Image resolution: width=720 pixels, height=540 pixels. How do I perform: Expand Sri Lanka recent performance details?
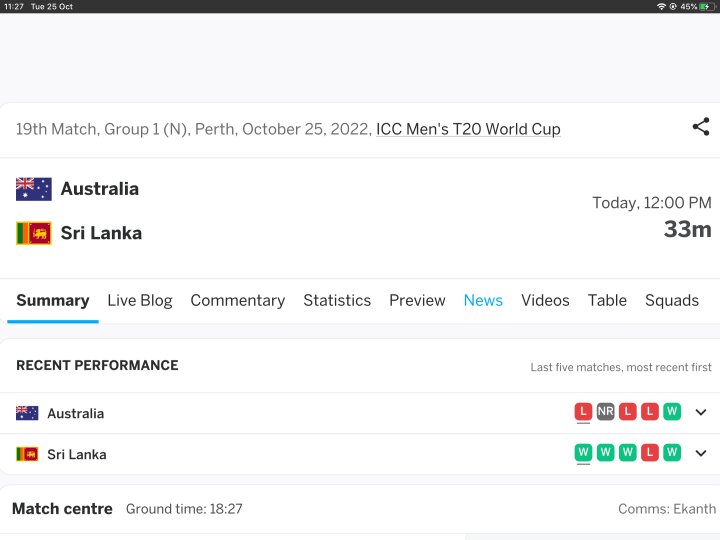pos(701,453)
